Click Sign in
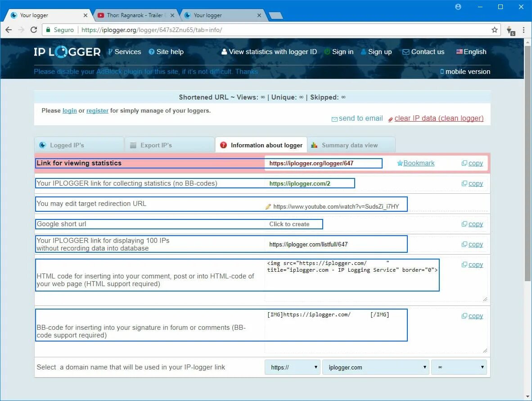Image resolution: width=532 pixels, height=401 pixels. pyautogui.click(x=339, y=52)
